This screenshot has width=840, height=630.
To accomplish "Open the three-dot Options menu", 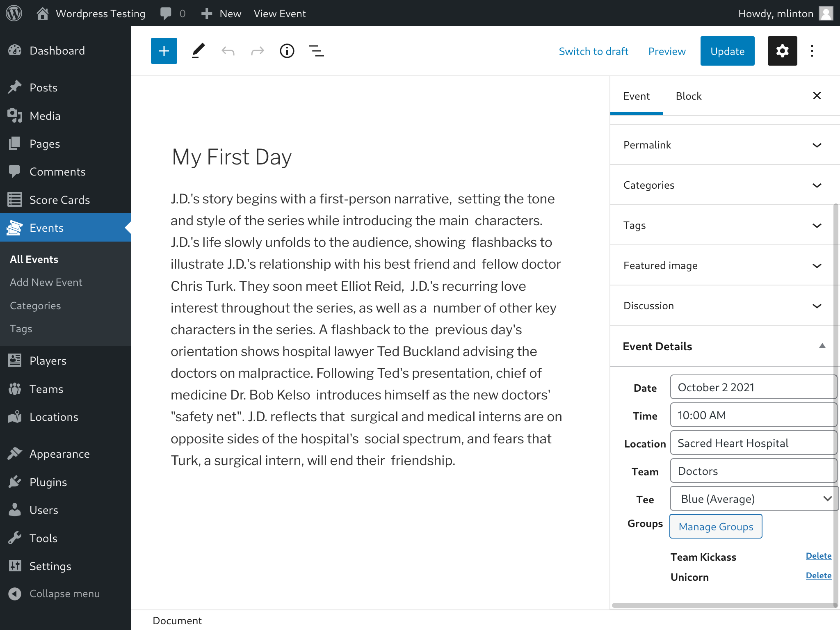I will click(x=812, y=51).
